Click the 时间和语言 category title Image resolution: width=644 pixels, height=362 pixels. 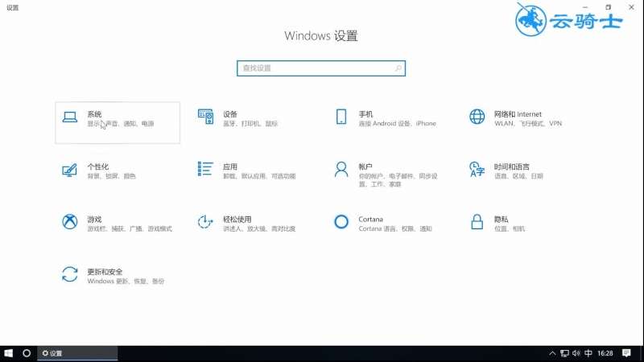pyautogui.click(x=512, y=167)
